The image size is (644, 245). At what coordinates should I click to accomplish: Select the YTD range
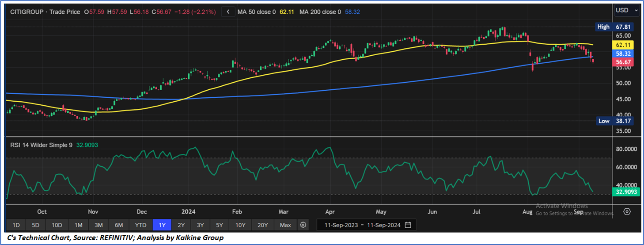coord(141,225)
